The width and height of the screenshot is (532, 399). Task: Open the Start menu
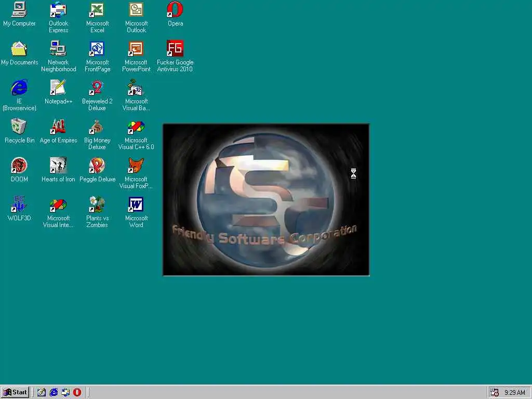click(x=15, y=392)
